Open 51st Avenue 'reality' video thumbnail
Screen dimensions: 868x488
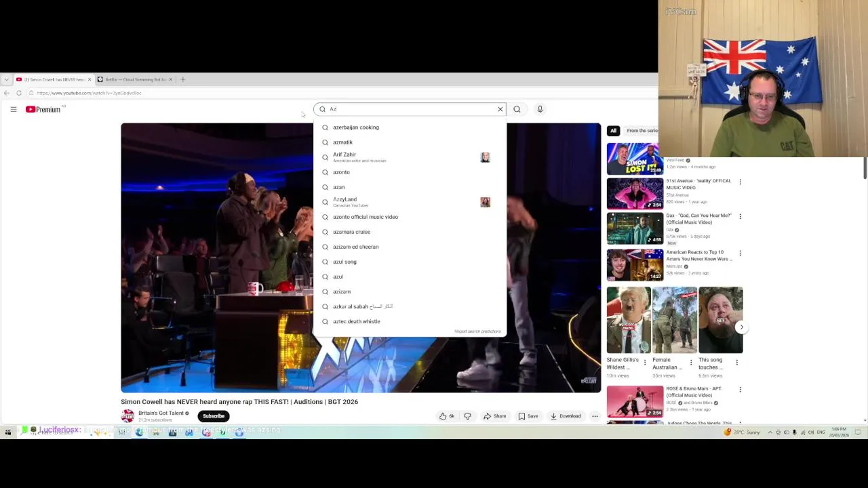click(x=635, y=194)
